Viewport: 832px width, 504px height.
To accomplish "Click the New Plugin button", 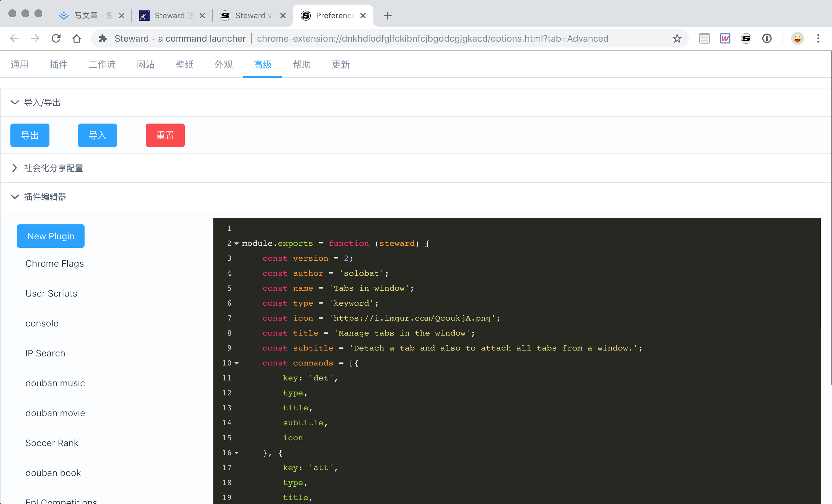I will tap(51, 236).
